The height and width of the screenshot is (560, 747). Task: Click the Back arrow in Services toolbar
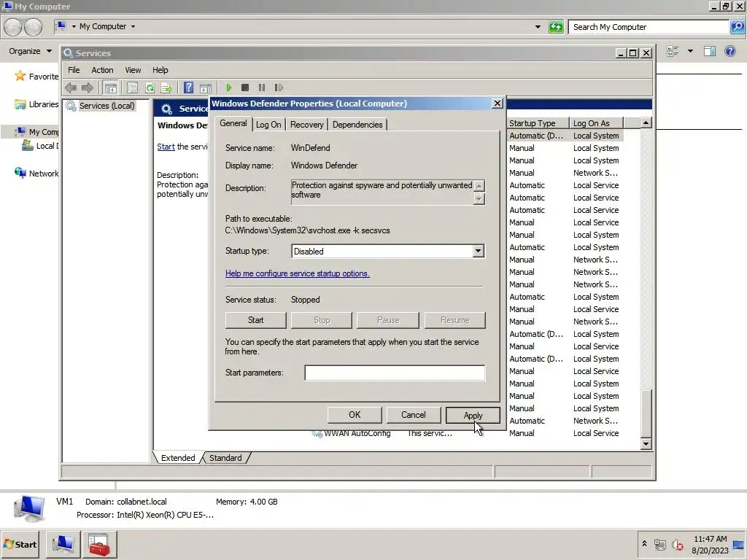[71, 87]
